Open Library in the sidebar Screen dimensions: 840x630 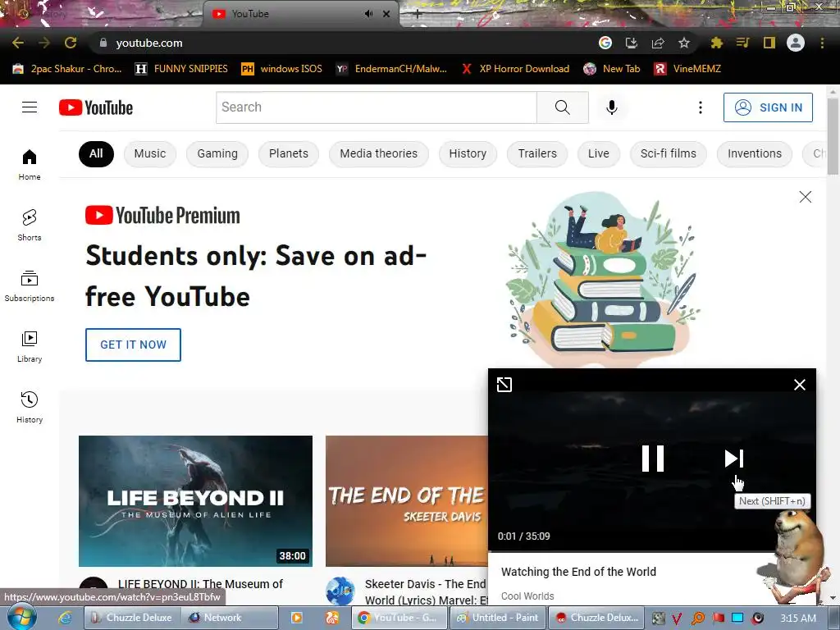(30, 347)
